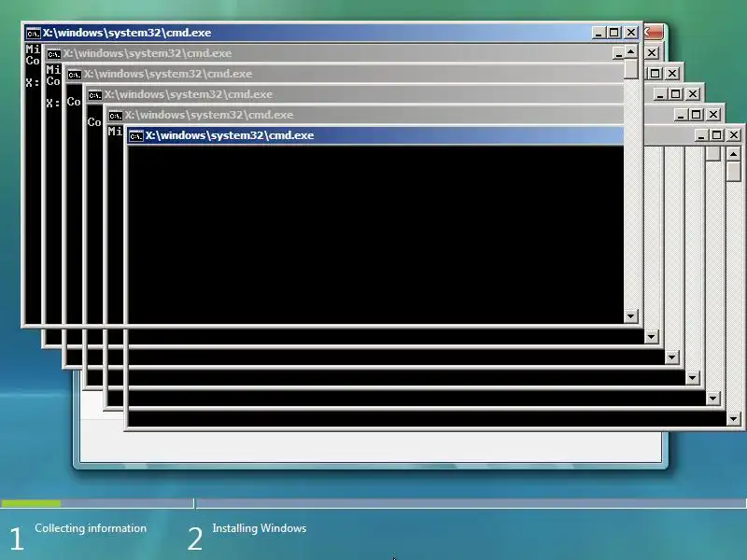Open system menu icon of third cascaded cmd window

(75, 75)
